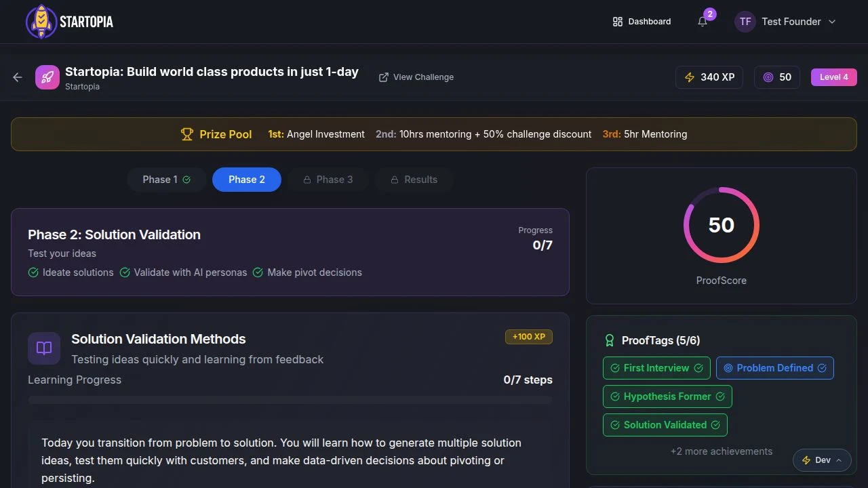This screenshot has width=868, height=488.
Task: Click the ProofTags ribbon award icon
Action: 609,341
